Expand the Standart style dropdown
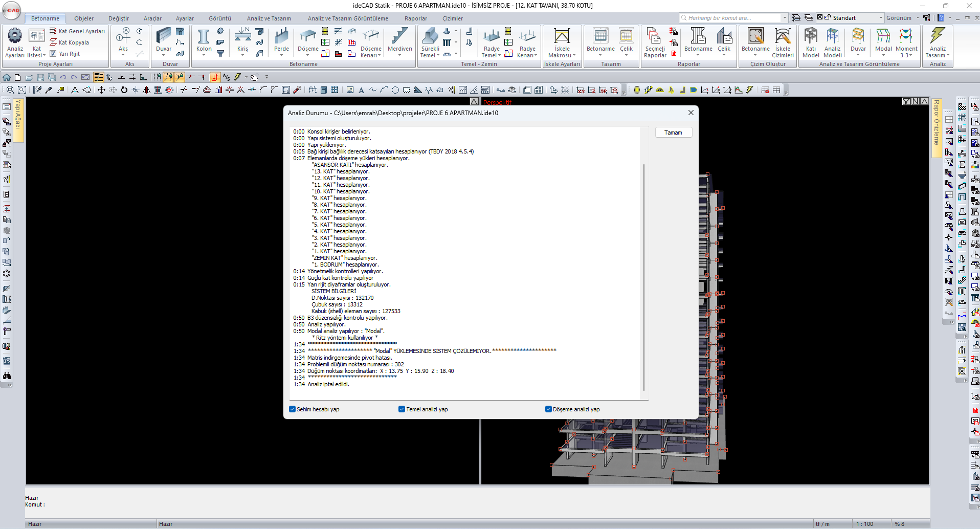The width and height of the screenshot is (980, 529). 881,18
